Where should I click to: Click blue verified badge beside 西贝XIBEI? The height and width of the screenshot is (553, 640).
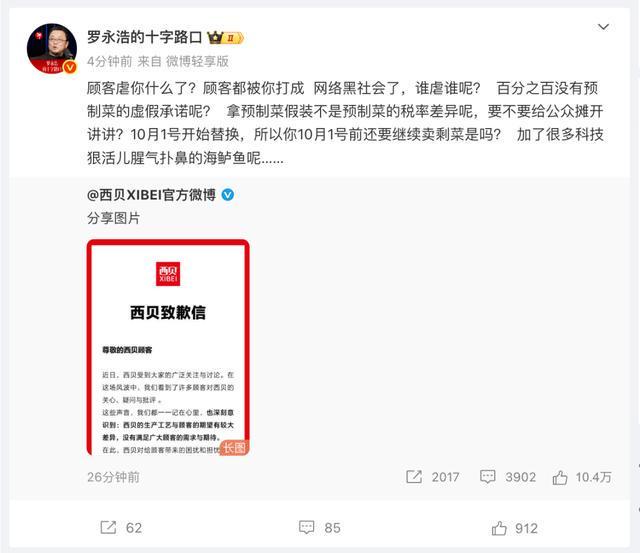pyautogui.click(x=227, y=195)
